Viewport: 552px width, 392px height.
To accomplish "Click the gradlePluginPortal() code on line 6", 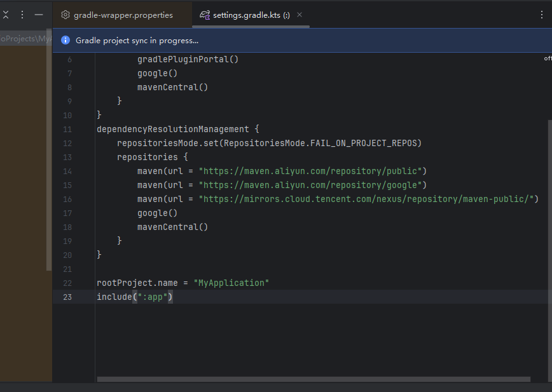I will (188, 60).
